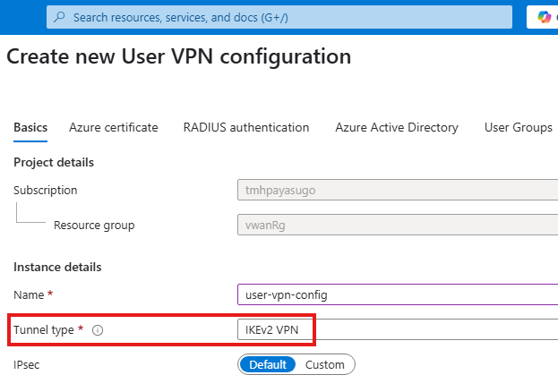Click the search magnifier icon
Screen dimensions: 558x392
(x=59, y=17)
